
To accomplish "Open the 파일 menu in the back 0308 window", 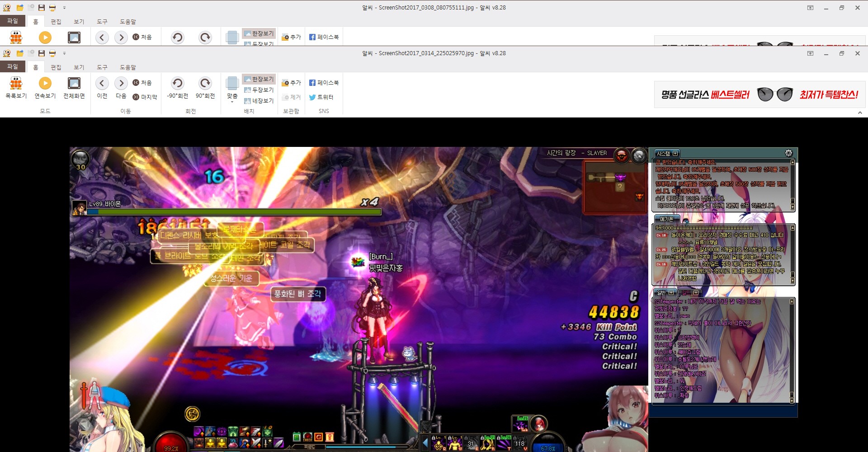I will pyautogui.click(x=13, y=21).
